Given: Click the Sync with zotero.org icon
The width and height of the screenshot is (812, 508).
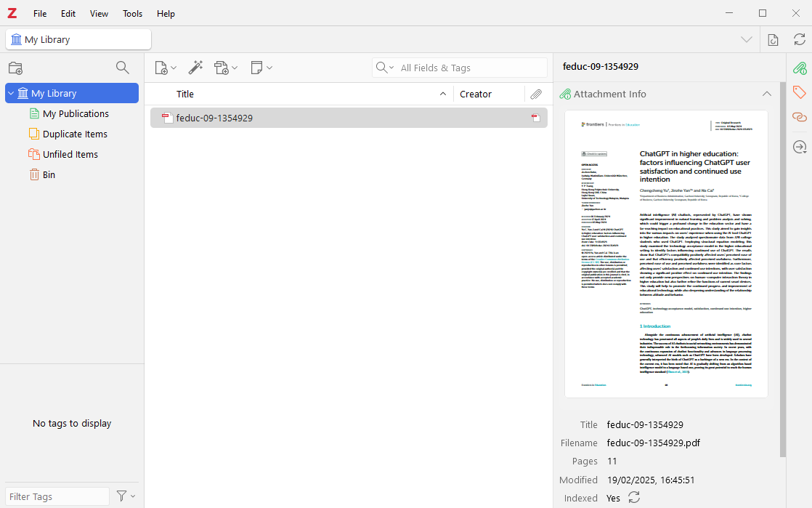Looking at the screenshot, I should coord(800,39).
